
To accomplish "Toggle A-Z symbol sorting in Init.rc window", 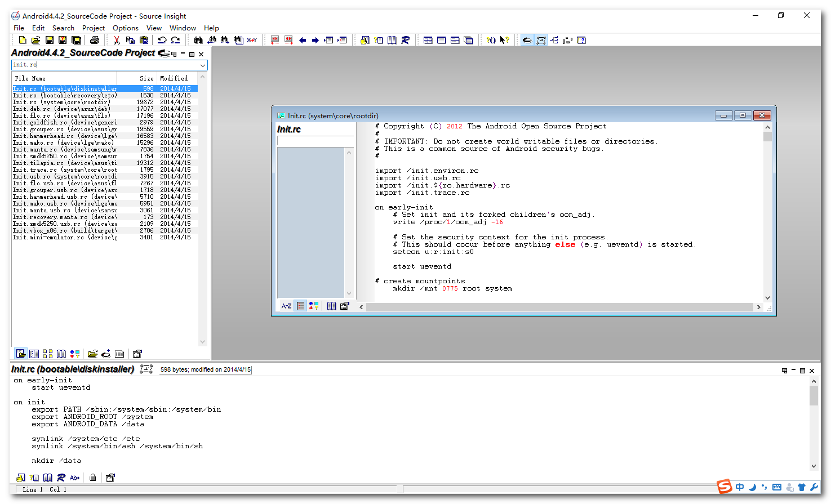I will 287,306.
